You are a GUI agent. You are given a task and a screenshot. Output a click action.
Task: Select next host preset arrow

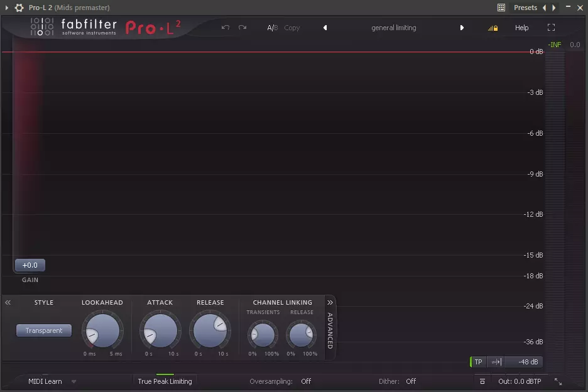point(553,8)
